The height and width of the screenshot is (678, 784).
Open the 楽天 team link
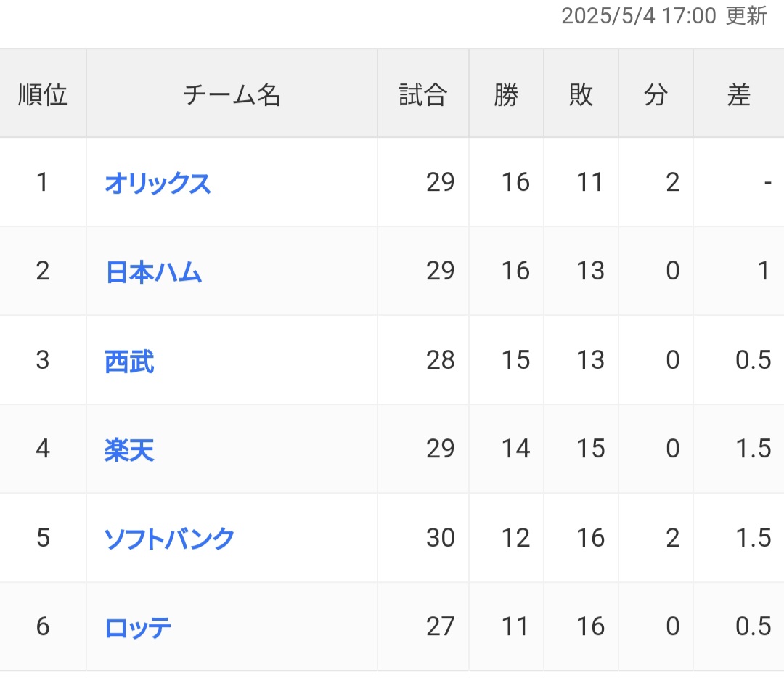(x=129, y=450)
